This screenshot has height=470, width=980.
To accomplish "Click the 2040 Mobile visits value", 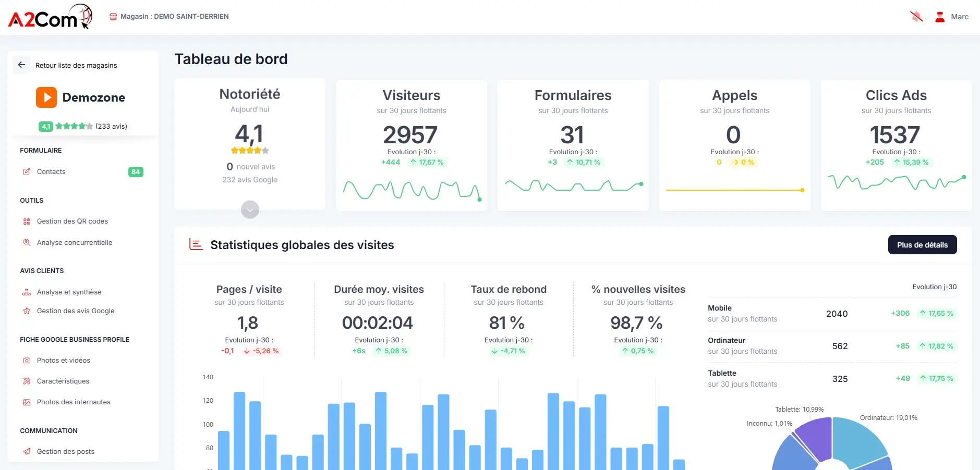I will 837,314.
